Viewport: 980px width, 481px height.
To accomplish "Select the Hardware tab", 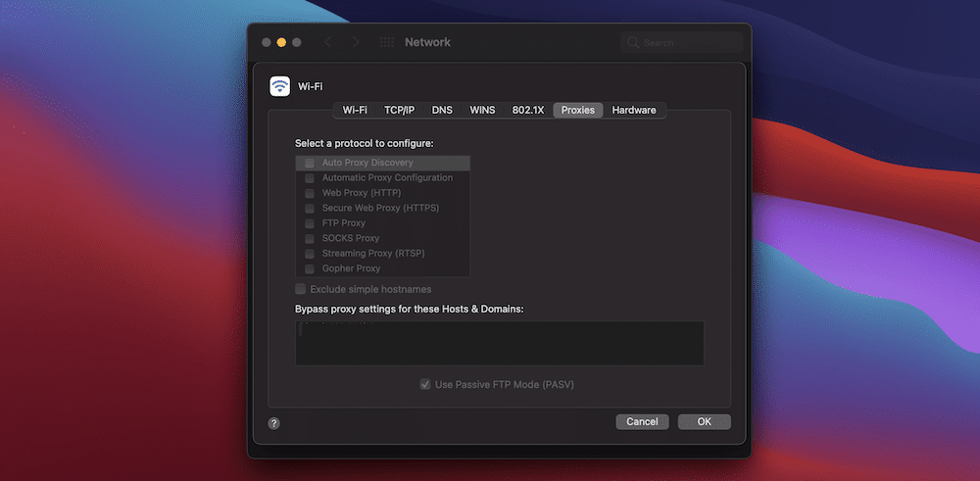I will 634,110.
